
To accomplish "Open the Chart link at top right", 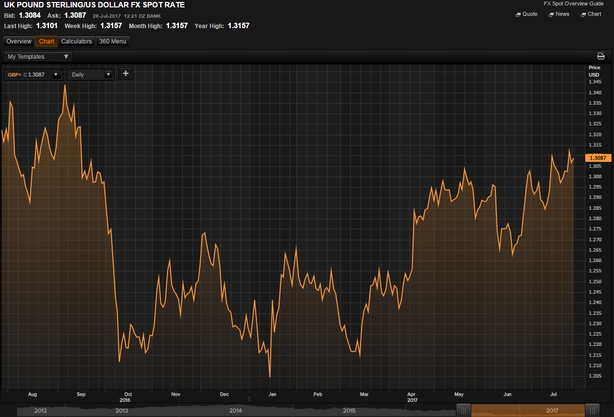I will (x=591, y=14).
